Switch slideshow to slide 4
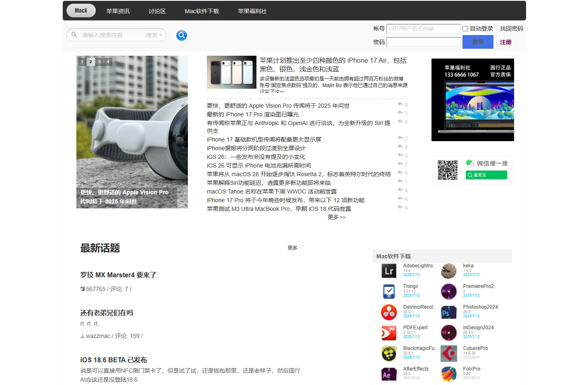The width and height of the screenshot is (588, 385). pos(108,61)
